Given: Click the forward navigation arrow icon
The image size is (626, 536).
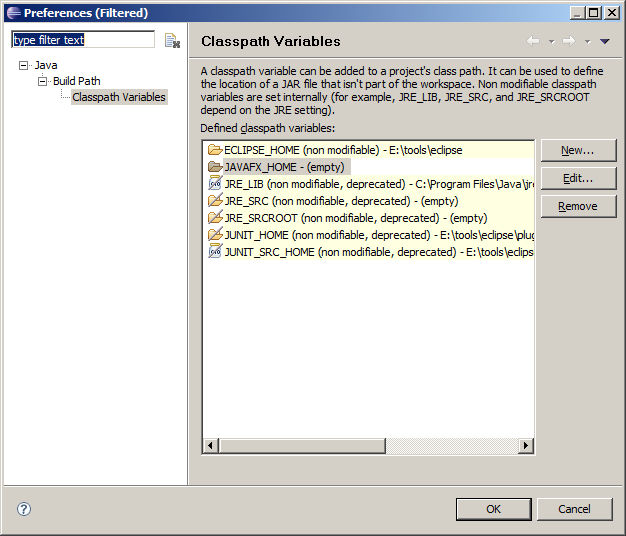Looking at the screenshot, I should pos(568,41).
